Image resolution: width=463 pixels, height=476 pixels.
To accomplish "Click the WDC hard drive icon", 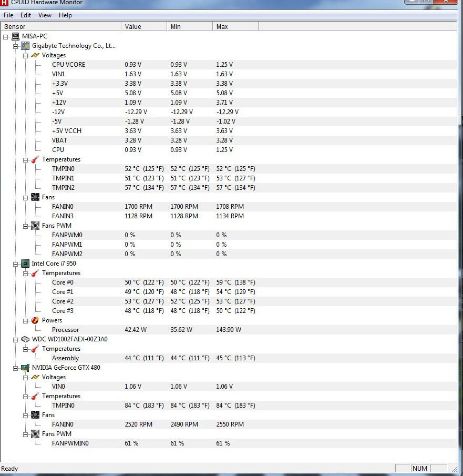I will point(25,339).
